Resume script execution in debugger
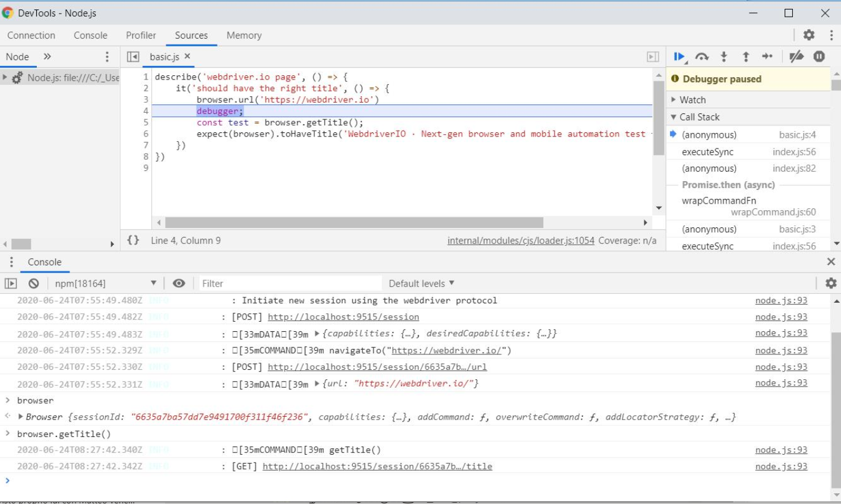 pos(679,57)
